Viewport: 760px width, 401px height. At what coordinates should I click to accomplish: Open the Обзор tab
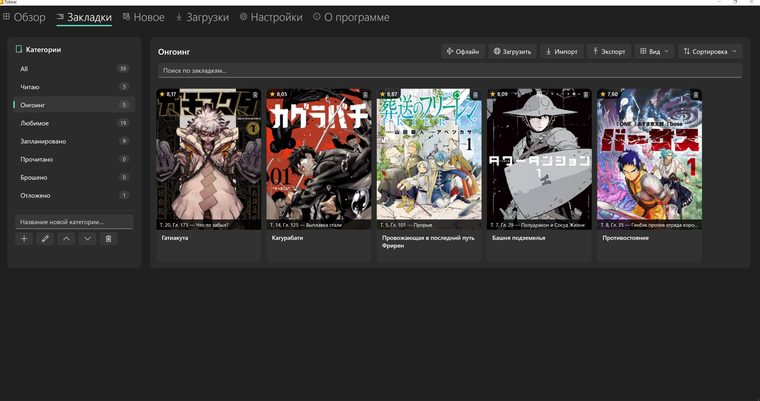click(x=24, y=17)
